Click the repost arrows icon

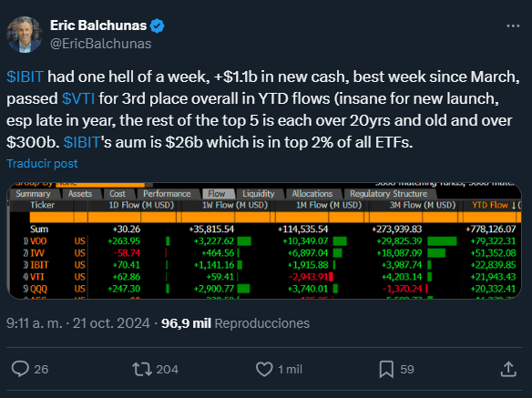point(142,369)
